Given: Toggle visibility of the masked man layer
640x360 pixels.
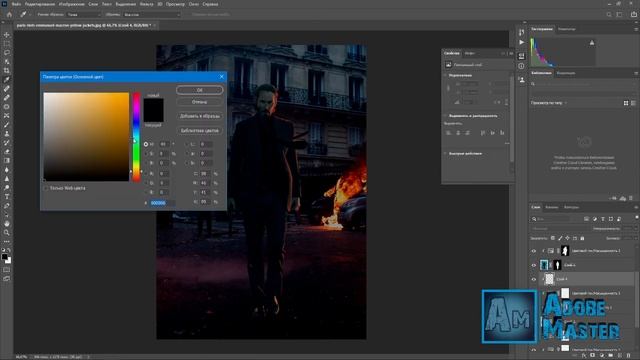Looking at the screenshot, I should coord(533,265).
